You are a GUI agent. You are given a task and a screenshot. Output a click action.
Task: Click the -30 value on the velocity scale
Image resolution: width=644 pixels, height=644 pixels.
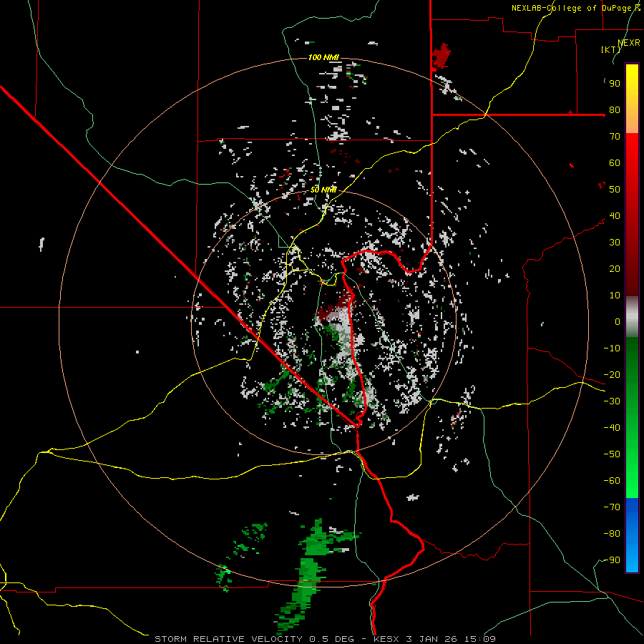612,401
